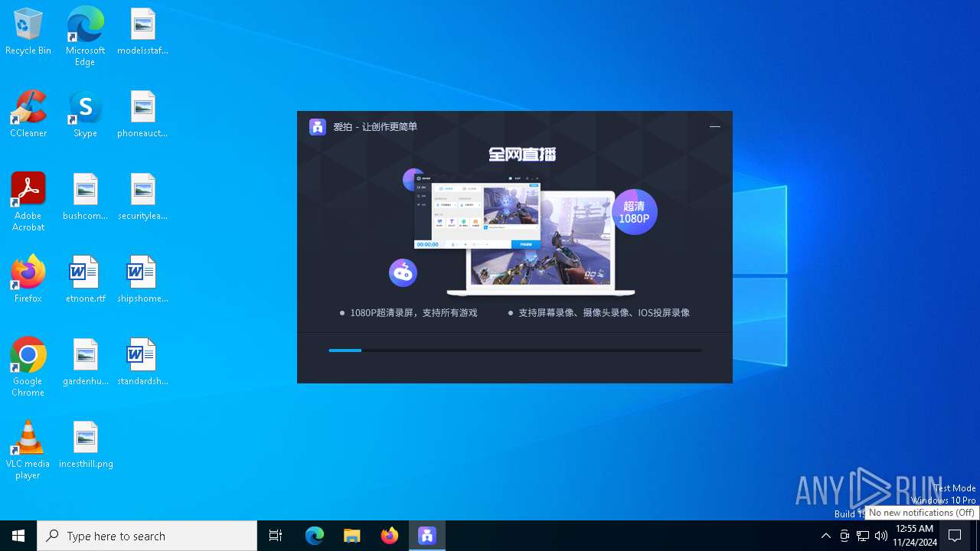Select the bushcom... image file icon
980x551 pixels.
point(85,197)
